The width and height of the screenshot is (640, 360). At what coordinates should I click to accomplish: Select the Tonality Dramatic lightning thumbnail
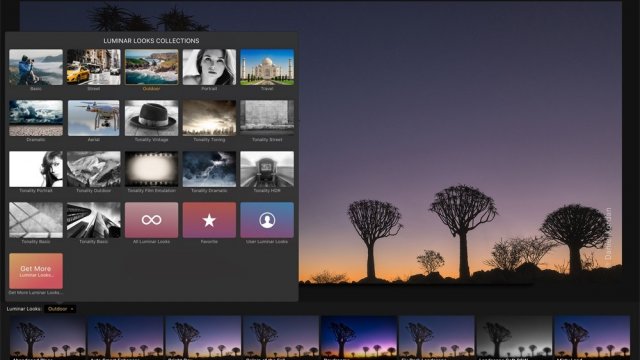click(209, 169)
